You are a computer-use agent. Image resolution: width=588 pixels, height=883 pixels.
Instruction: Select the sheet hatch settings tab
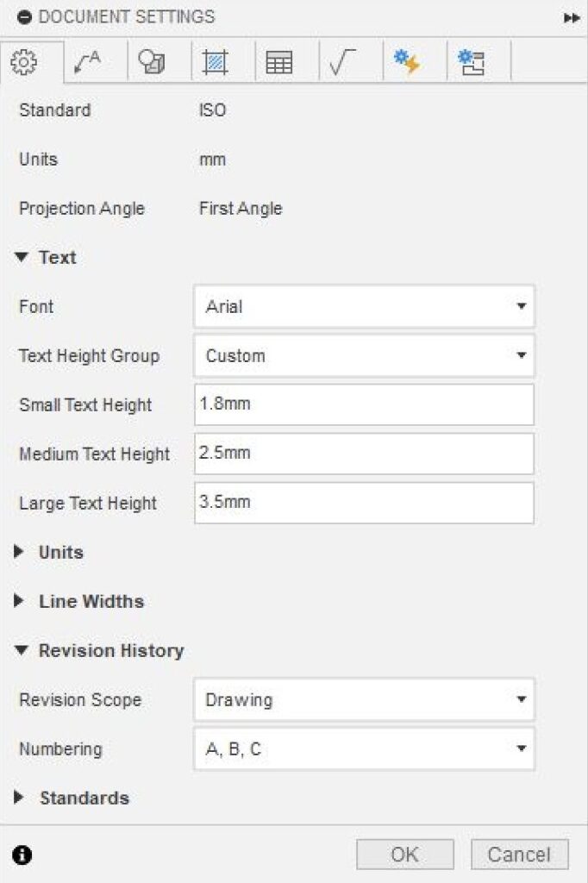click(x=215, y=62)
